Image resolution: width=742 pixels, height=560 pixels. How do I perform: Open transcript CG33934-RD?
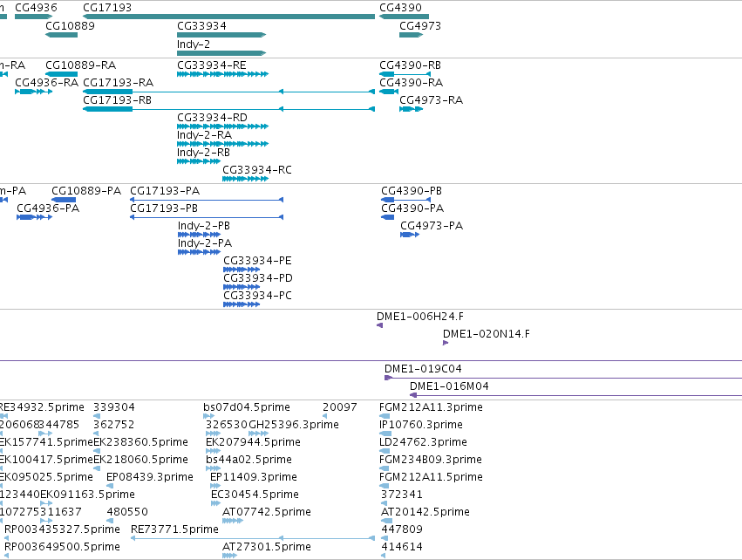pyautogui.click(x=212, y=118)
